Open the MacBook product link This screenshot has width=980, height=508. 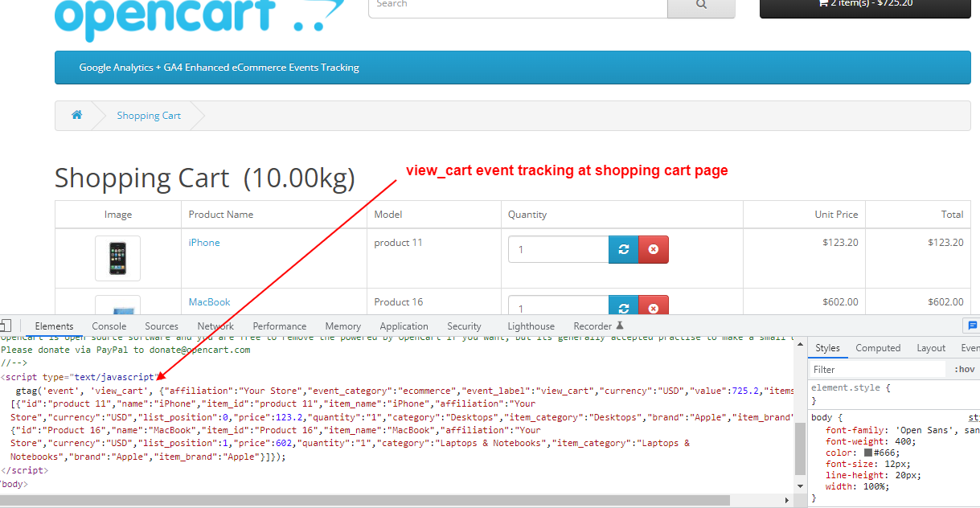tap(209, 302)
